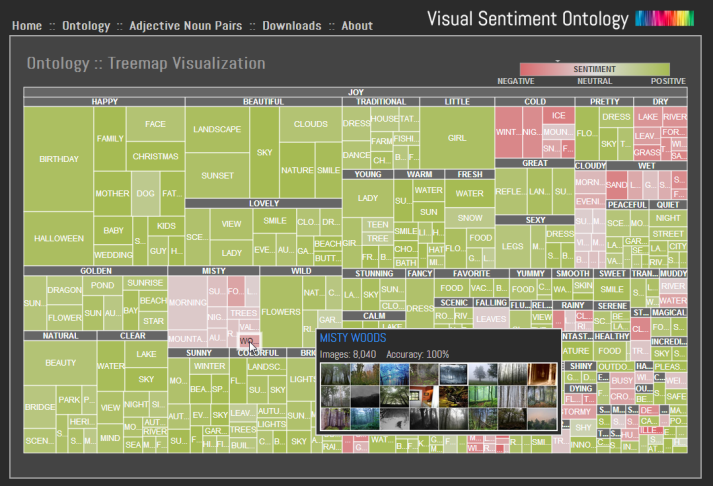713x486 pixels.
Task: Open first thumbnail in MISTY WOODS preview
Action: click(x=336, y=374)
